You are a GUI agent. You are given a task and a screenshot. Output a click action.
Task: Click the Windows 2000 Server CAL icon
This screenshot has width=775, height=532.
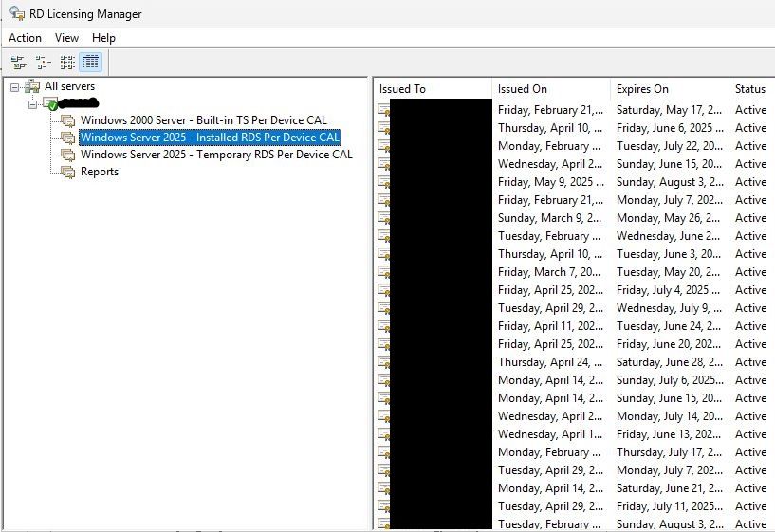(67, 120)
